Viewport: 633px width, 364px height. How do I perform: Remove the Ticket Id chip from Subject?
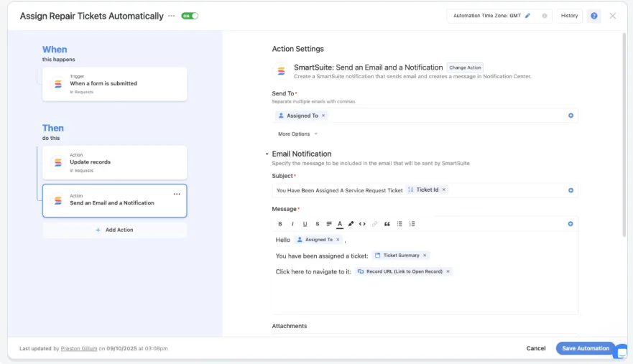443,190
